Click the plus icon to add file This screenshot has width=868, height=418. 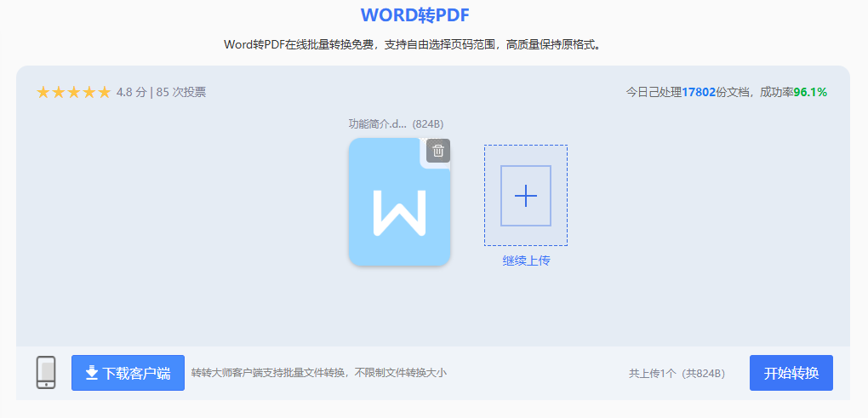click(525, 196)
